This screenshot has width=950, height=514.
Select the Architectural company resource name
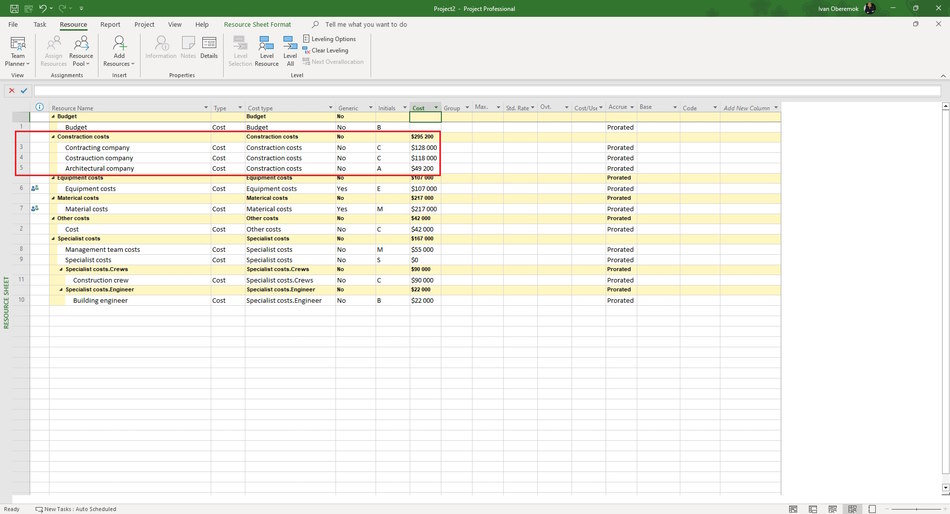[x=99, y=169]
